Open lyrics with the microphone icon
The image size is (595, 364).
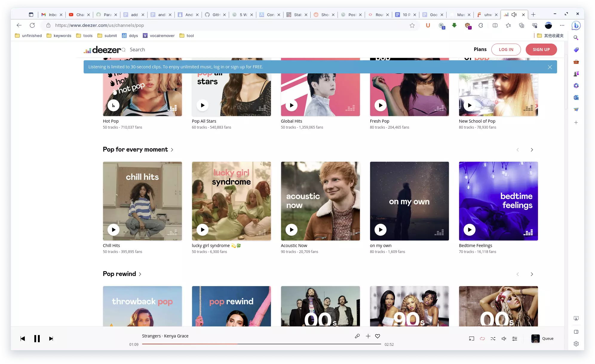pos(357,336)
